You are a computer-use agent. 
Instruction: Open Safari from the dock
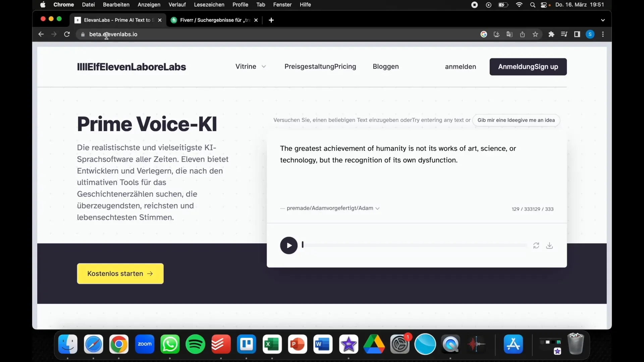point(94,344)
